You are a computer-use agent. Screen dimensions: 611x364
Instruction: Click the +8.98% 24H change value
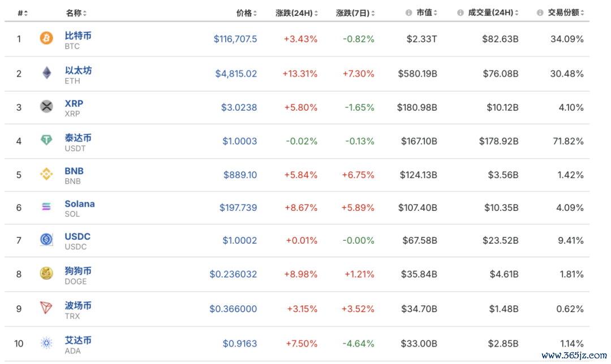pyautogui.click(x=301, y=275)
